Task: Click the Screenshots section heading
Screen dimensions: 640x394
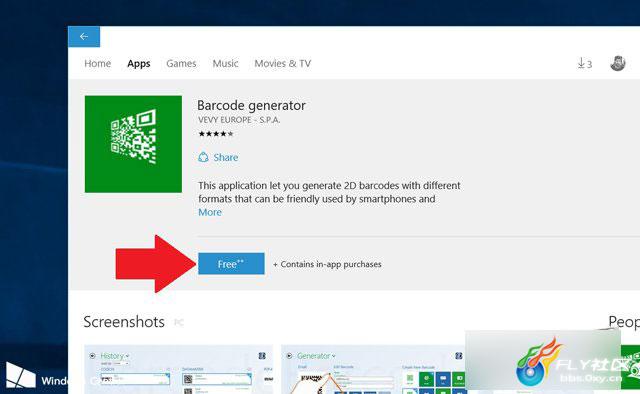Action: click(124, 322)
